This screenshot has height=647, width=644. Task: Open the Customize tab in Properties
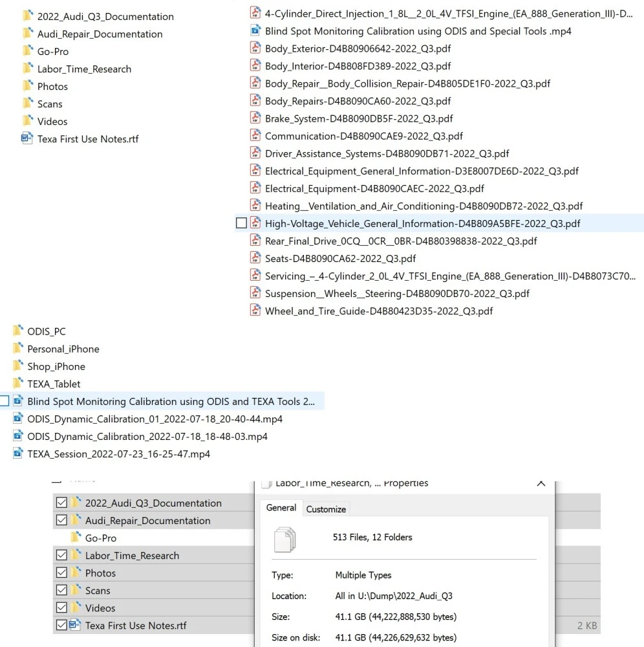point(326,509)
